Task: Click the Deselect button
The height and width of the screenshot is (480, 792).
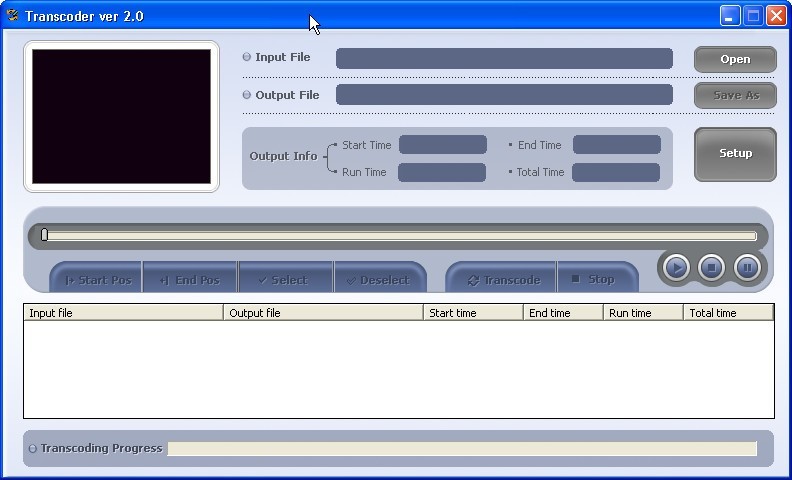Action: click(x=379, y=280)
